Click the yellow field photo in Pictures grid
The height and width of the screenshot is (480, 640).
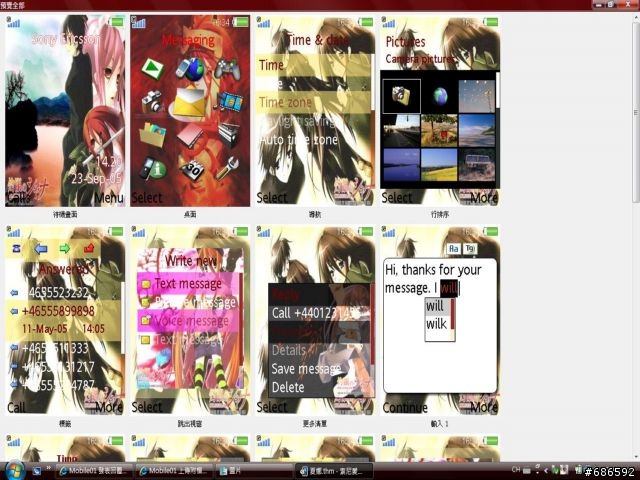439,164
